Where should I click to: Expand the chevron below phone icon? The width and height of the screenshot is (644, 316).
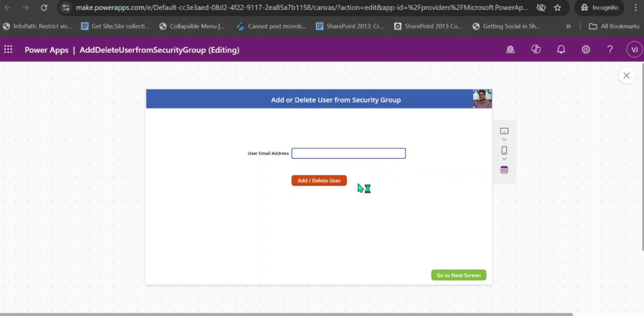point(504,159)
